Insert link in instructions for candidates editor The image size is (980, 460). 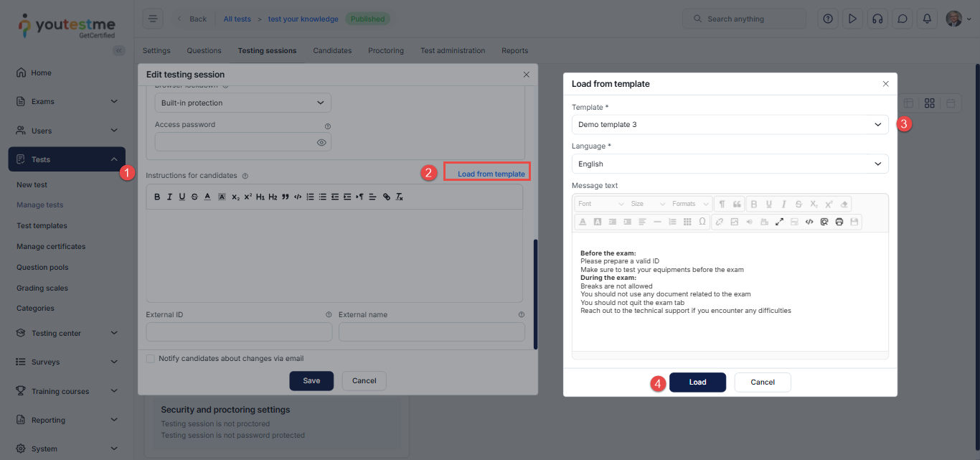[x=387, y=197]
